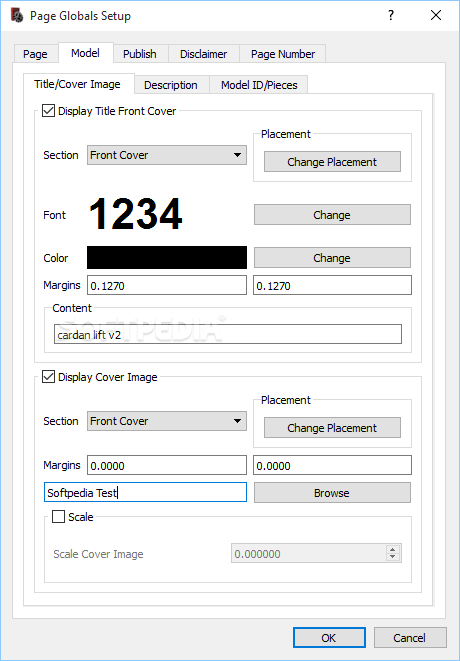Go to the Disclaimer tab
This screenshot has height=661, width=460.
(204, 54)
